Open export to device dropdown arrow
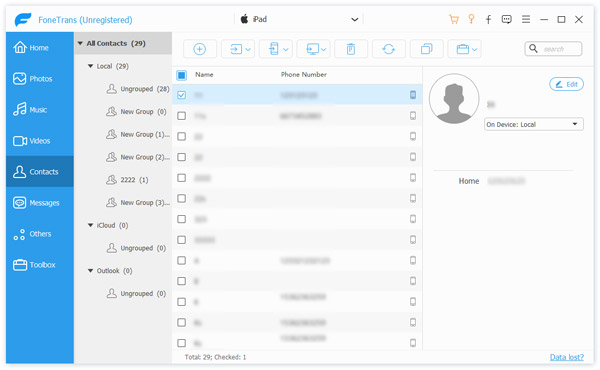Image resolution: width=600 pixels, height=370 pixels. (x=285, y=49)
